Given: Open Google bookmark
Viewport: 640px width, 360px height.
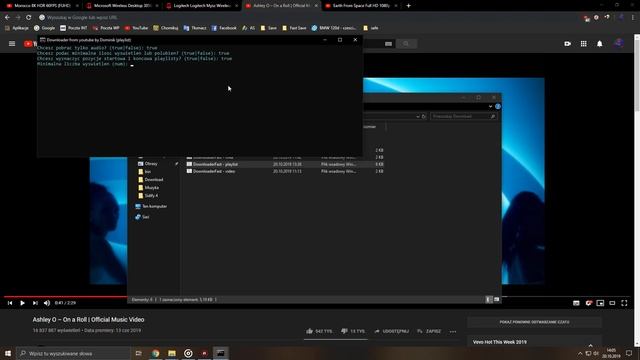Looking at the screenshot, I should pos(44,28).
